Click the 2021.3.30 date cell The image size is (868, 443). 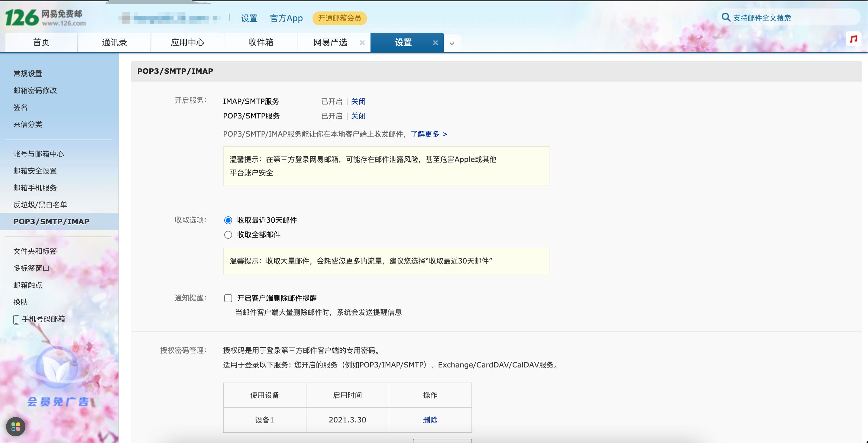point(347,420)
